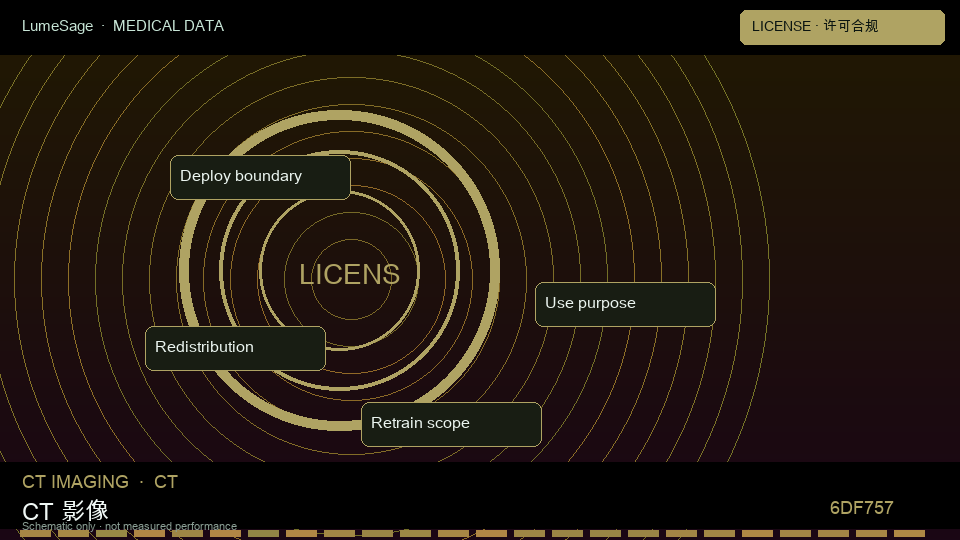Click the MEDICAL DATA header text
Viewport: 960px width, 540px height.
168,26
